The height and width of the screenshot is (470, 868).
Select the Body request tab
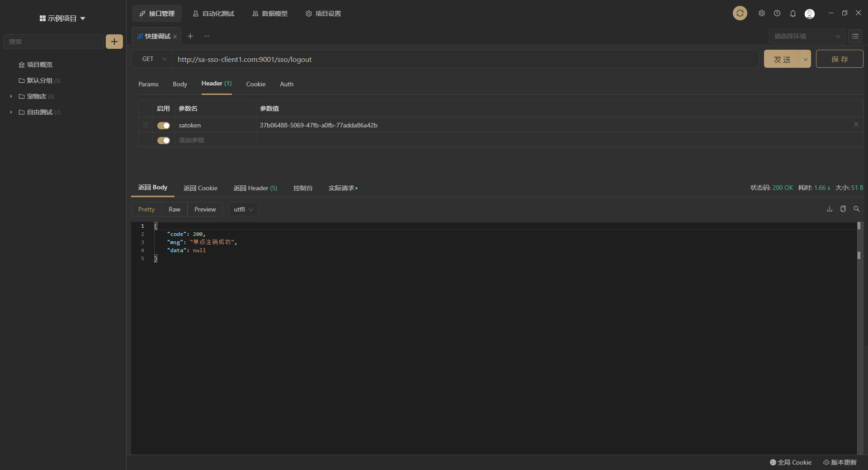180,84
